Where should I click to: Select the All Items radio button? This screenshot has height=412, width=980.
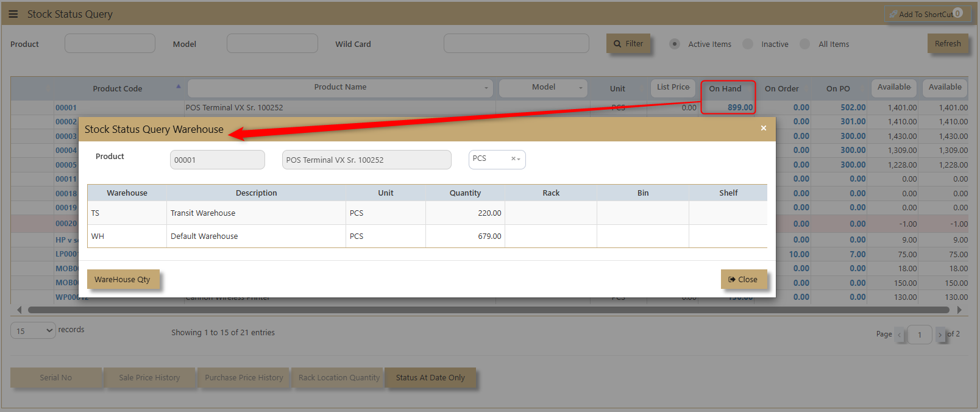tap(805, 44)
